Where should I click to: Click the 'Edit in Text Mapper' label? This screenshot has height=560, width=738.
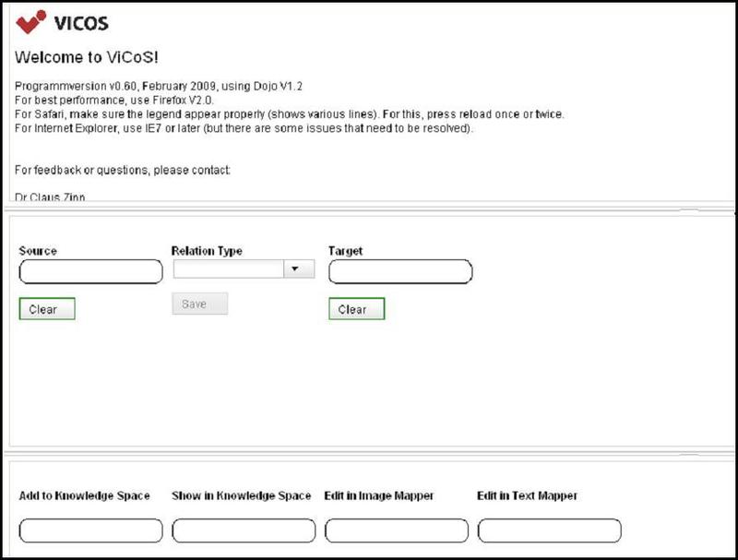pos(527,495)
